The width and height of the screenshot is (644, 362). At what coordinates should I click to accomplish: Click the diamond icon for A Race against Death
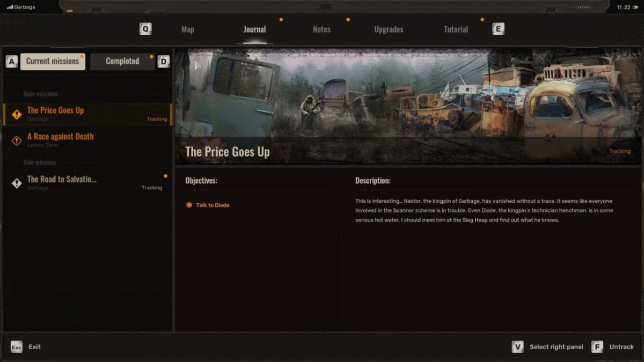coord(17,140)
